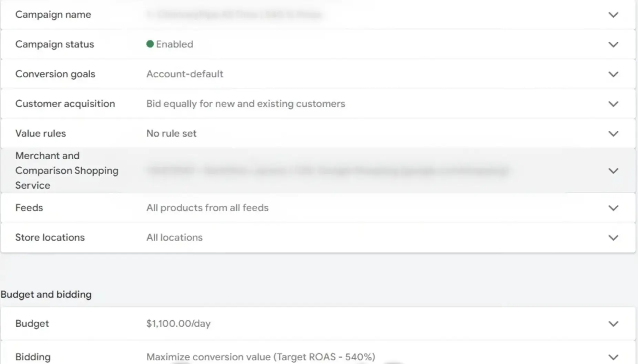Click the $1,100.00/day budget value
The image size is (638, 364).
(178, 323)
